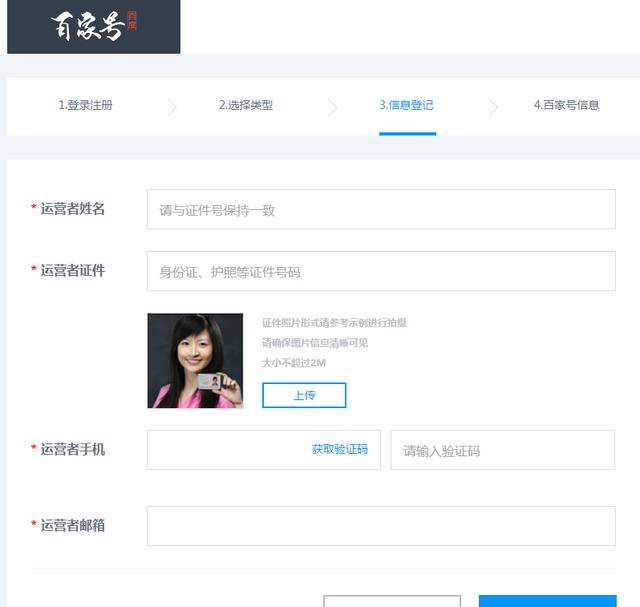
Task: Click chevron arrow after 2.选择类型
Action: tap(333, 107)
